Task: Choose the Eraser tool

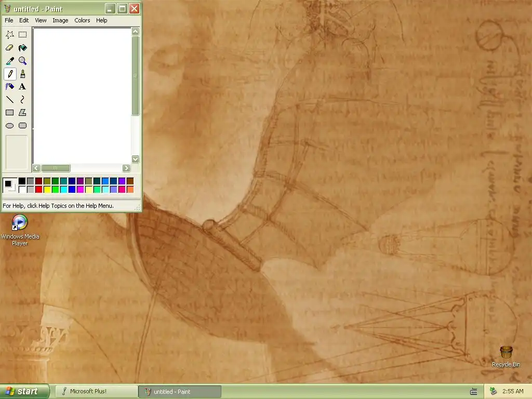Action: [x=10, y=48]
